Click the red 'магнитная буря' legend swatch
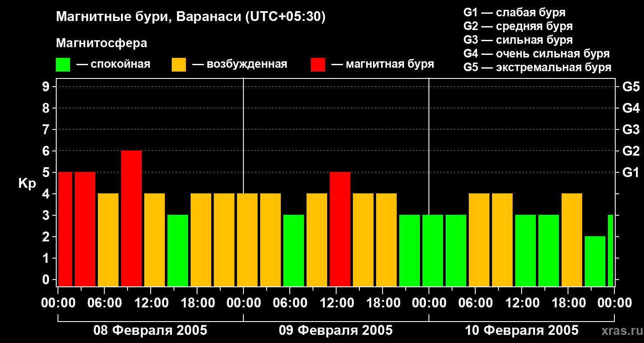This screenshot has height=343, width=644. coord(318,65)
